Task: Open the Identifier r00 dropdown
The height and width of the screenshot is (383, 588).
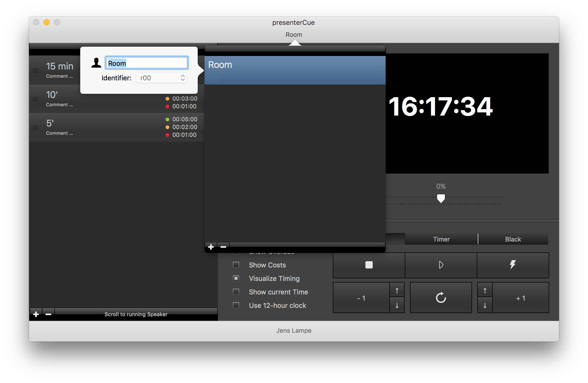Action: point(161,78)
